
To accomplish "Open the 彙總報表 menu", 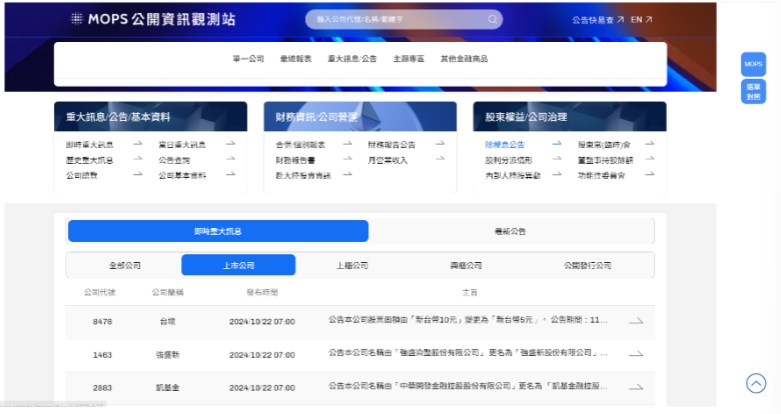I will [x=295, y=59].
